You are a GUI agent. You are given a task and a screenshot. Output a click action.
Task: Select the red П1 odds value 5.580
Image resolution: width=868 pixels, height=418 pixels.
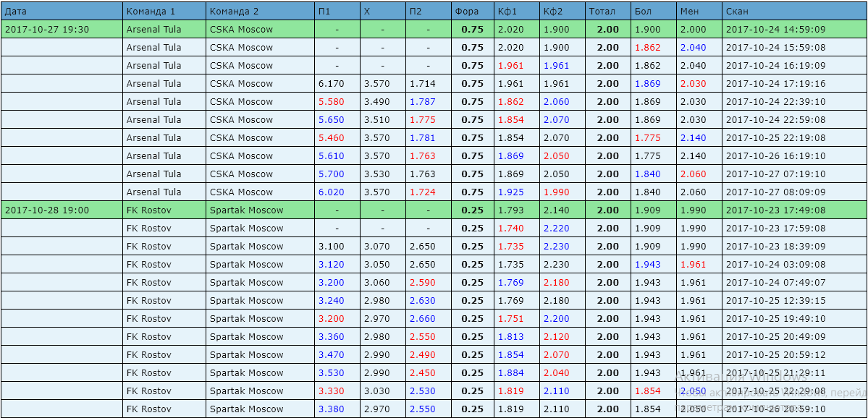point(331,102)
